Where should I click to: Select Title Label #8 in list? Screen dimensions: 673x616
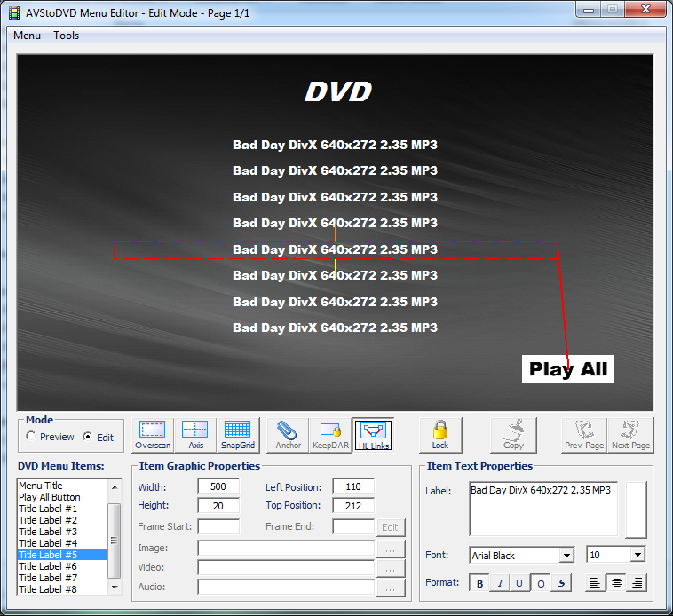point(62,589)
